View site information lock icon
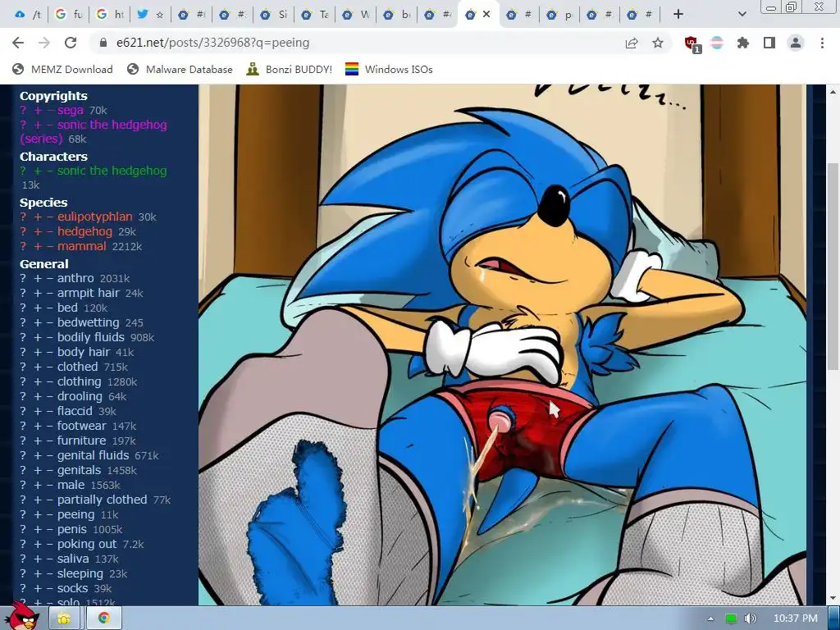Screen dimensions: 840x630 click(x=103, y=43)
